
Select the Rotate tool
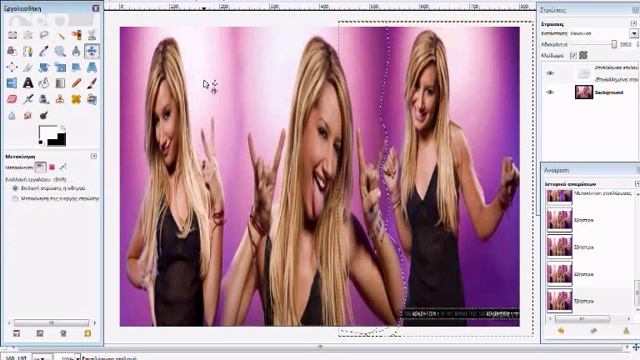coord(44,67)
